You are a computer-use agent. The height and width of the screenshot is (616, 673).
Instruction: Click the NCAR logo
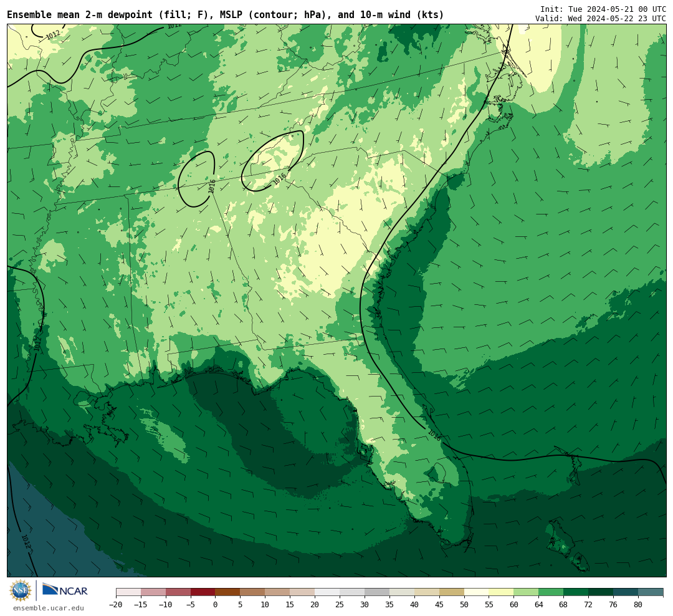point(65,589)
